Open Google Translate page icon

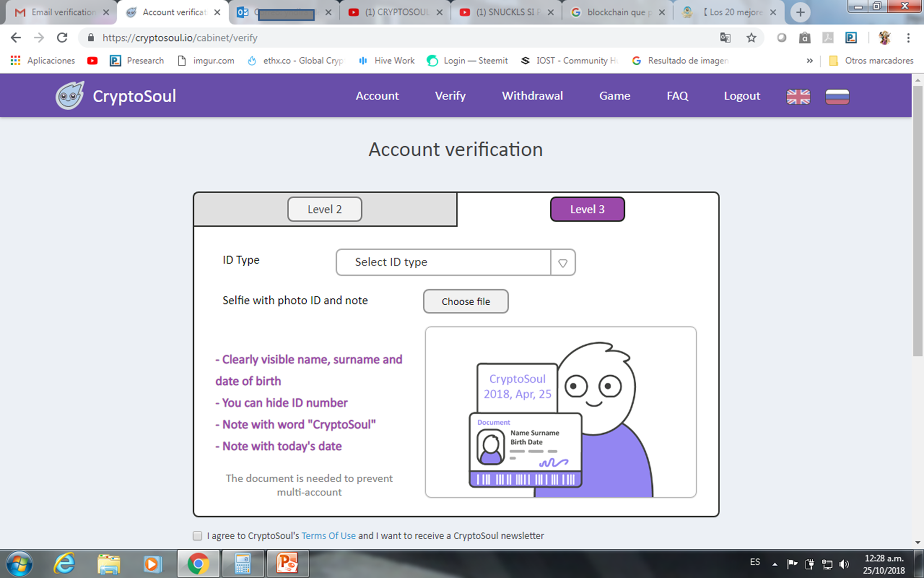pos(725,38)
